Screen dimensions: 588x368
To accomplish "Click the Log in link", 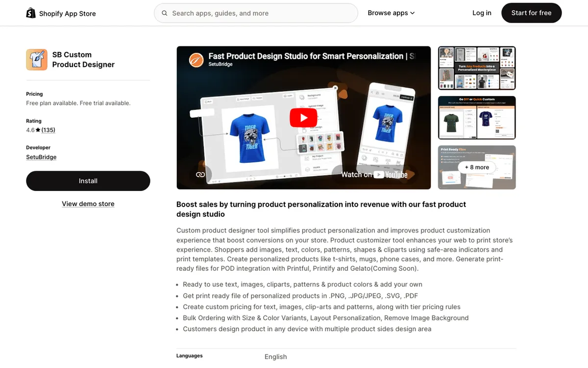I will [482, 13].
